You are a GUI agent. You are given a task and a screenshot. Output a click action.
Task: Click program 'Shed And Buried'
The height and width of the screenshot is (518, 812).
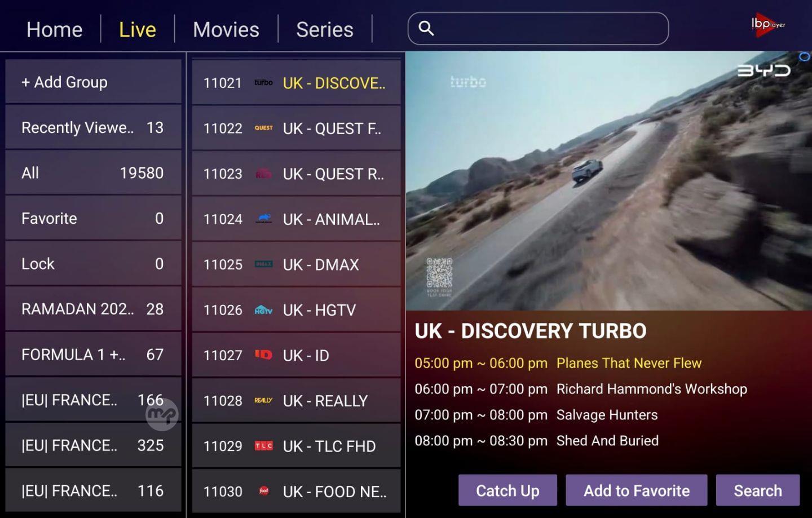click(607, 441)
